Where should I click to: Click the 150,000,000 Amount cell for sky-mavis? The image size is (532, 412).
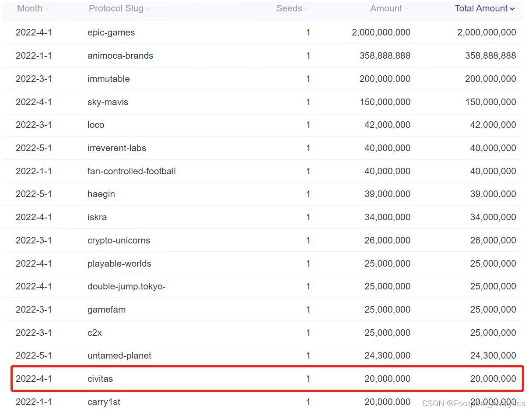(385, 102)
